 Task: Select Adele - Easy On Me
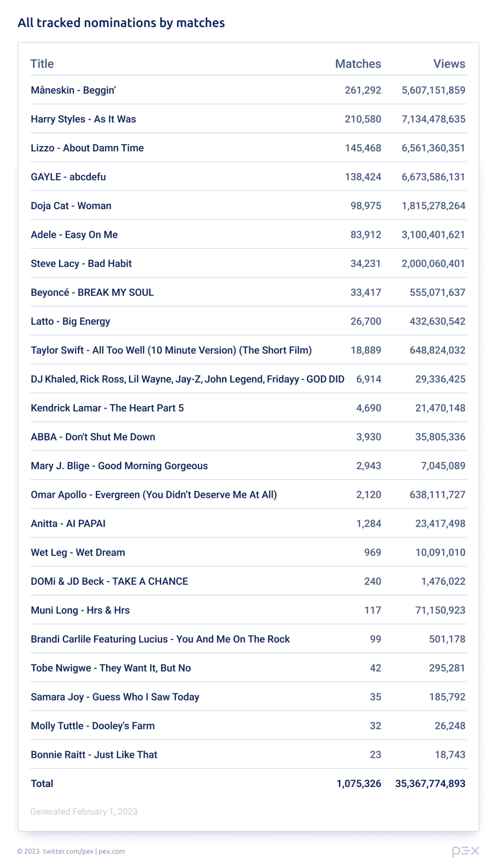[74, 235]
